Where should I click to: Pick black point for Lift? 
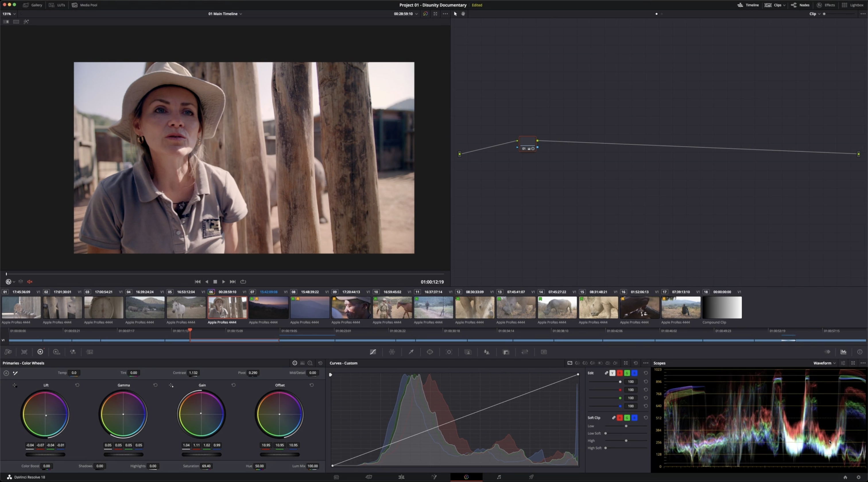pos(14,385)
